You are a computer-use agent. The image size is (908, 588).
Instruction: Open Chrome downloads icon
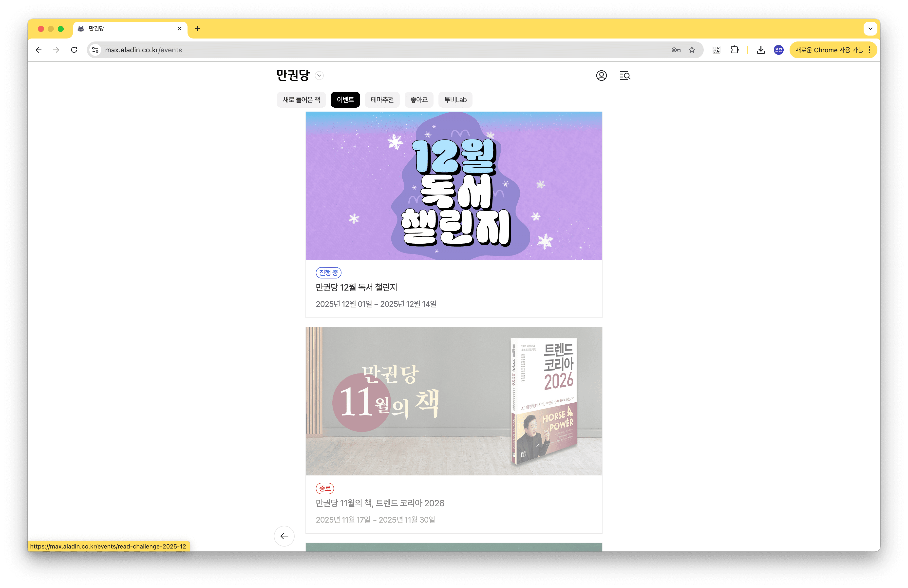pyautogui.click(x=761, y=50)
